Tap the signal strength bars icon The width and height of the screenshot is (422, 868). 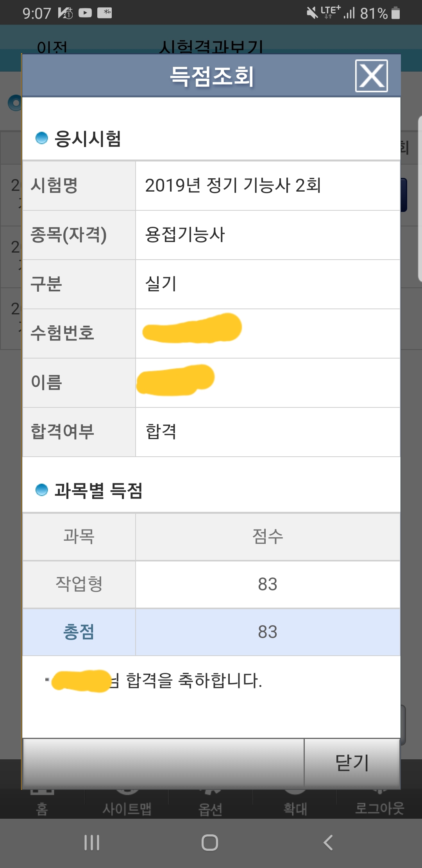tap(349, 14)
